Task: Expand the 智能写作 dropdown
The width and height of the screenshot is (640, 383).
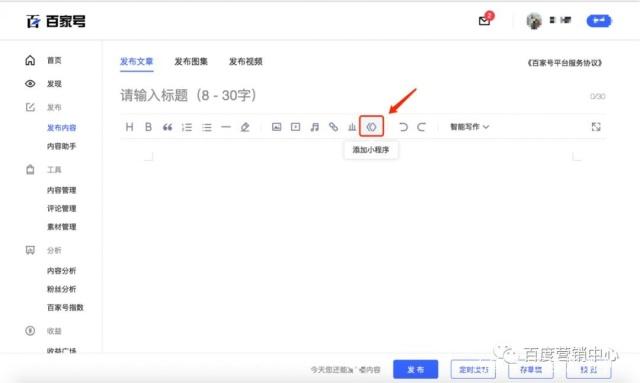Action: [469, 127]
